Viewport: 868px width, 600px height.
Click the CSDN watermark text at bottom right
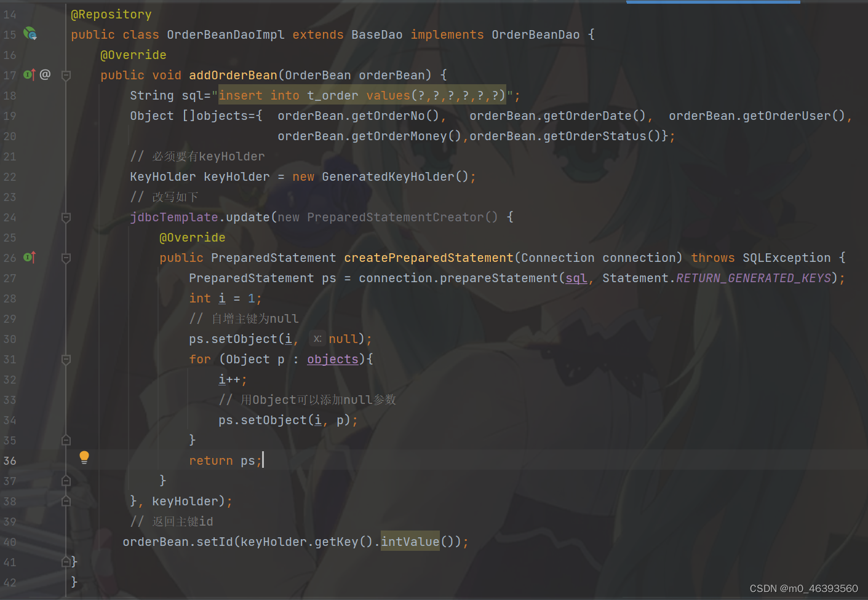coord(805,588)
